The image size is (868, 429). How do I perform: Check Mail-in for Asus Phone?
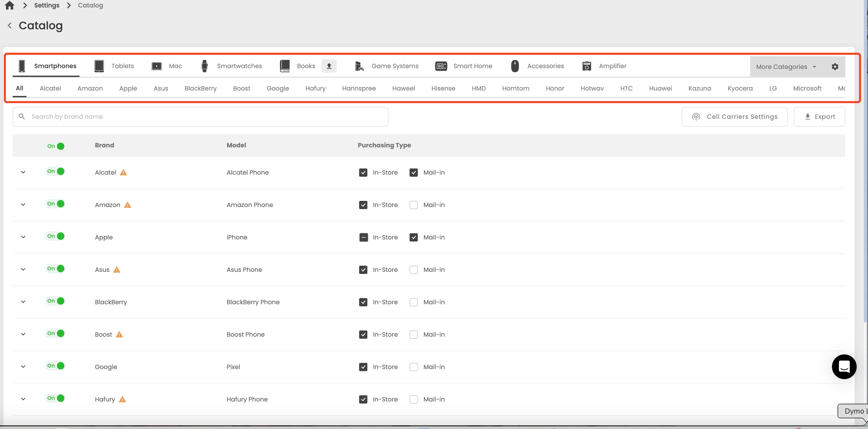coord(413,270)
